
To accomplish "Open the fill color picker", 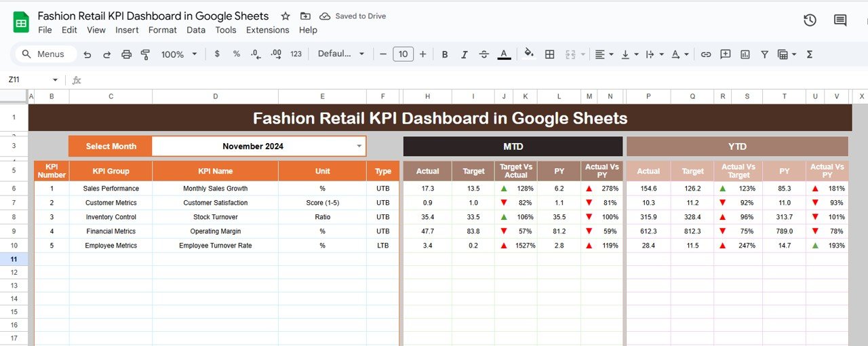I will 530,54.
